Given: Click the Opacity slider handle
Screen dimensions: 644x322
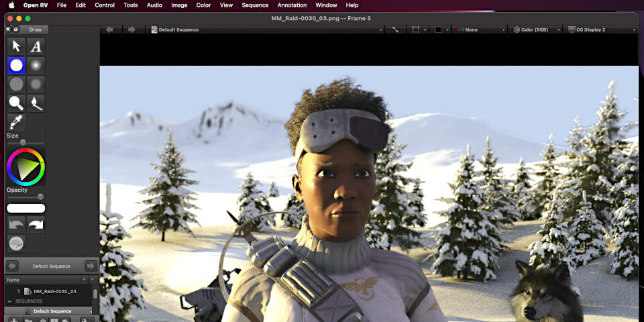Looking at the screenshot, I should click(40, 197).
